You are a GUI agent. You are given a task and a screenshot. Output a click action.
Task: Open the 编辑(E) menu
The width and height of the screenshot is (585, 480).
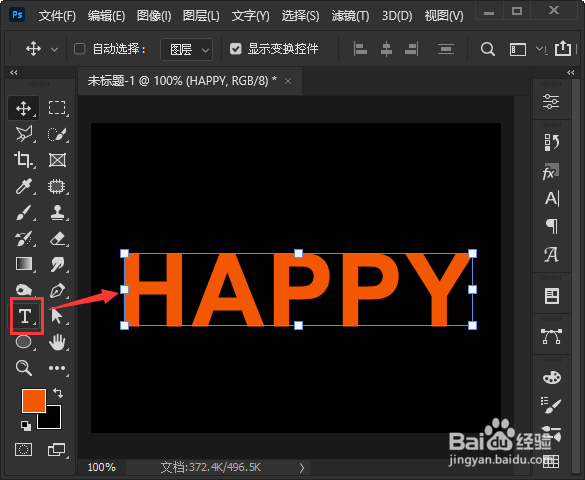click(x=106, y=16)
